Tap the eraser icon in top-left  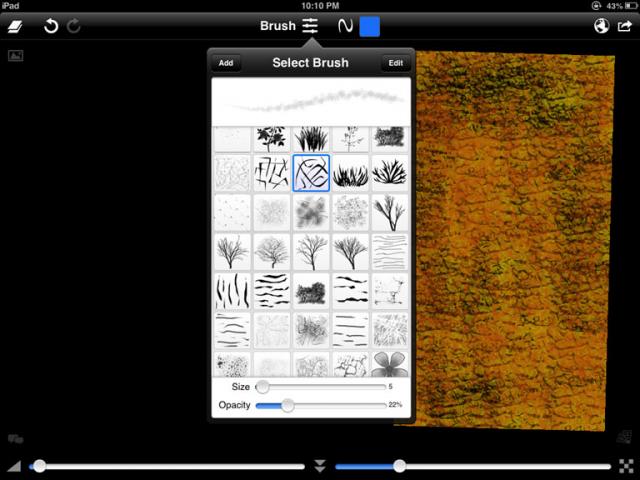click(x=20, y=26)
